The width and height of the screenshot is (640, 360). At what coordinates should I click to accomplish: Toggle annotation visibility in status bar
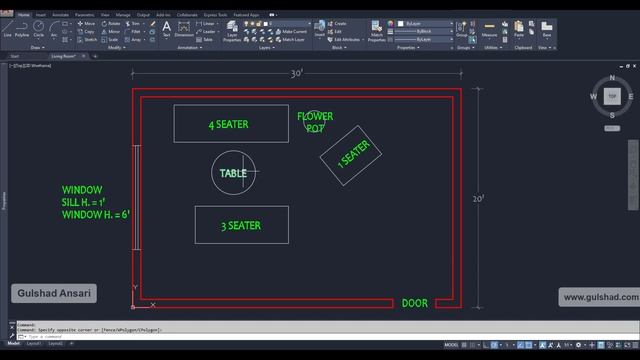pyautogui.click(x=542, y=345)
